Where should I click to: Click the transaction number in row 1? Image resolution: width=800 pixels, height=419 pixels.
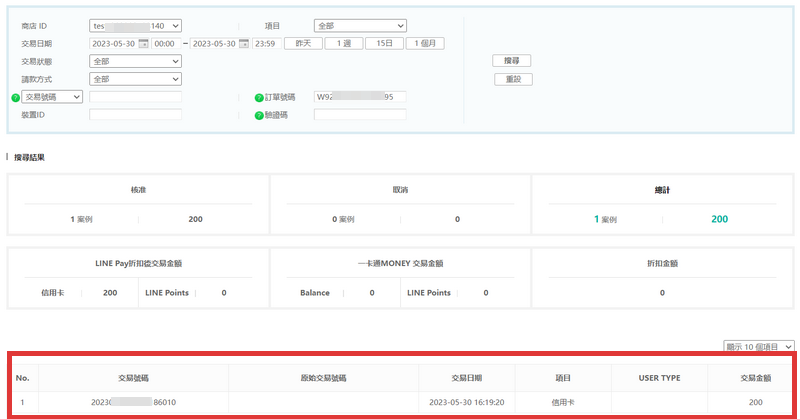click(134, 402)
